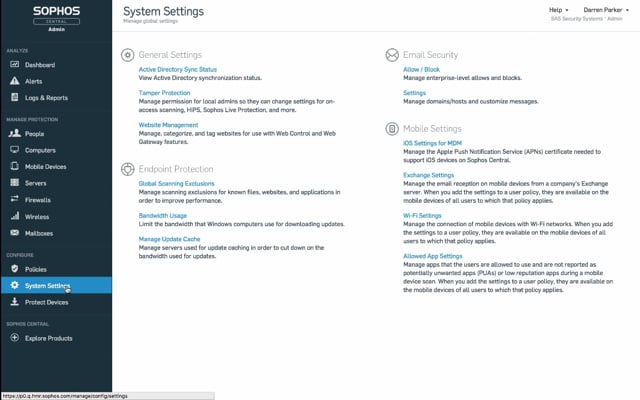
Task: Click the Sophos Central logo
Action: [56, 18]
